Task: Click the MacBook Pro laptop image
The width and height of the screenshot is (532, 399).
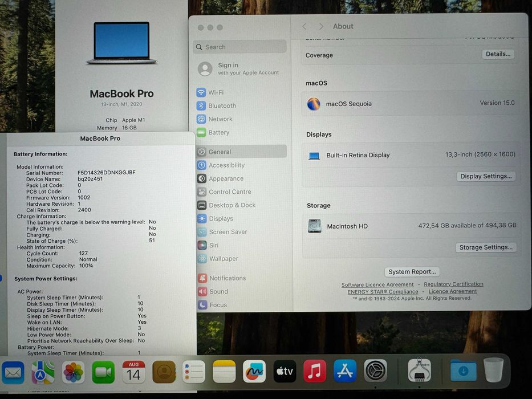Action: coord(121,43)
